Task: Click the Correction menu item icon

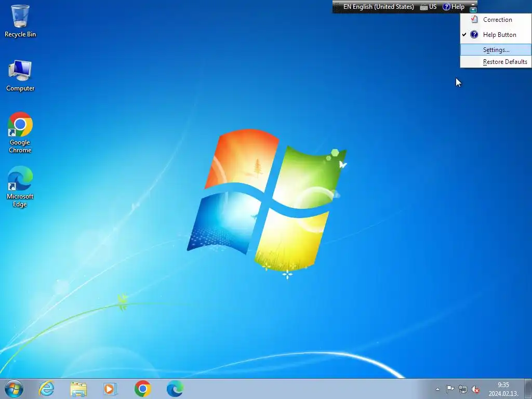Action: coord(474,19)
